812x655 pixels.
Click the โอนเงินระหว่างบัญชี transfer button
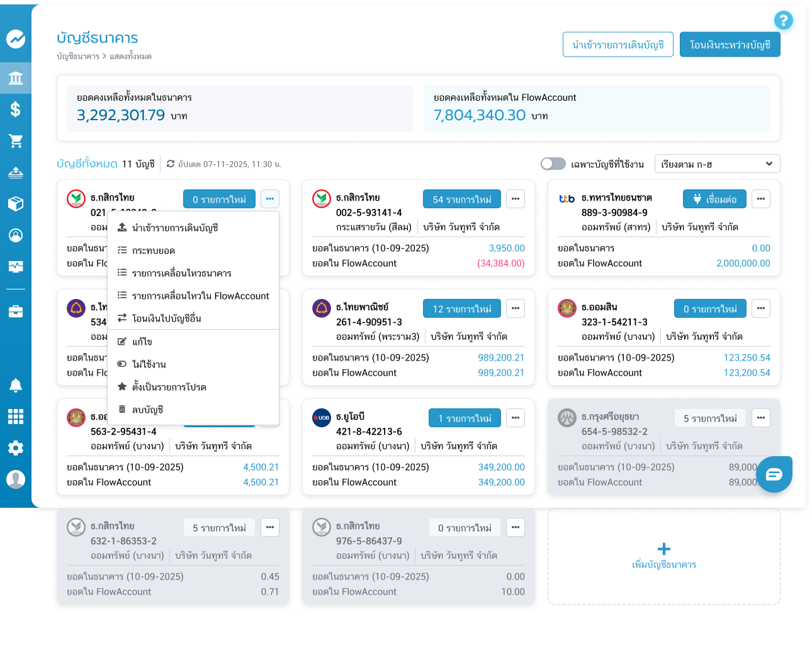730,44
